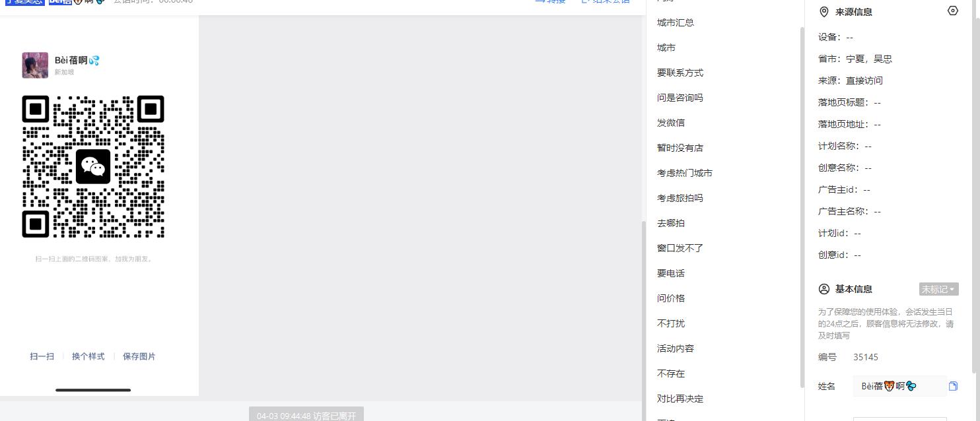980x421 pixels.
Task: Open the Bèi蓓啊 profile avatar
Action: click(x=35, y=65)
